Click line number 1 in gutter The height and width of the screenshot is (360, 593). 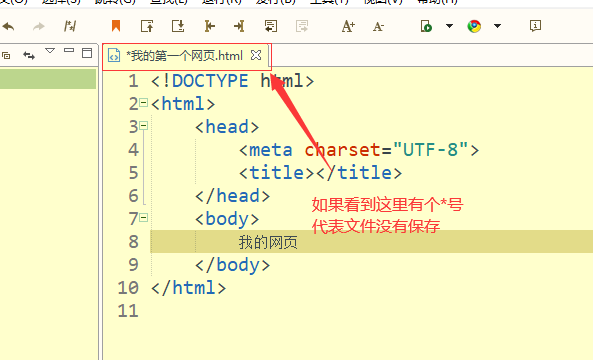pyautogui.click(x=133, y=81)
